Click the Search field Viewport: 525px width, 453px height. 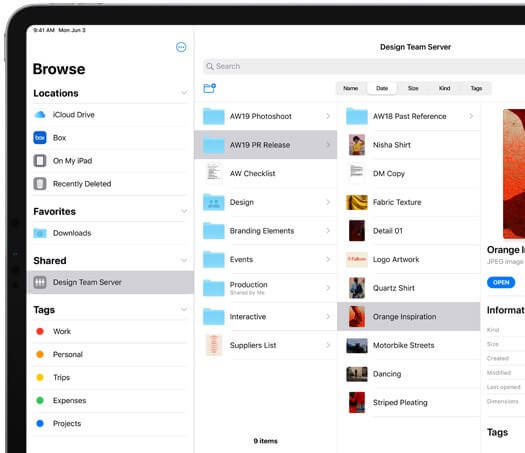pos(364,66)
